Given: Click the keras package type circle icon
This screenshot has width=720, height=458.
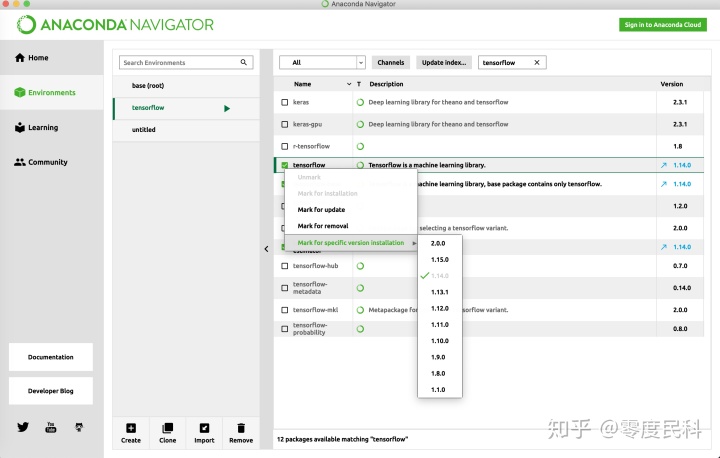Looking at the screenshot, I should point(360,102).
